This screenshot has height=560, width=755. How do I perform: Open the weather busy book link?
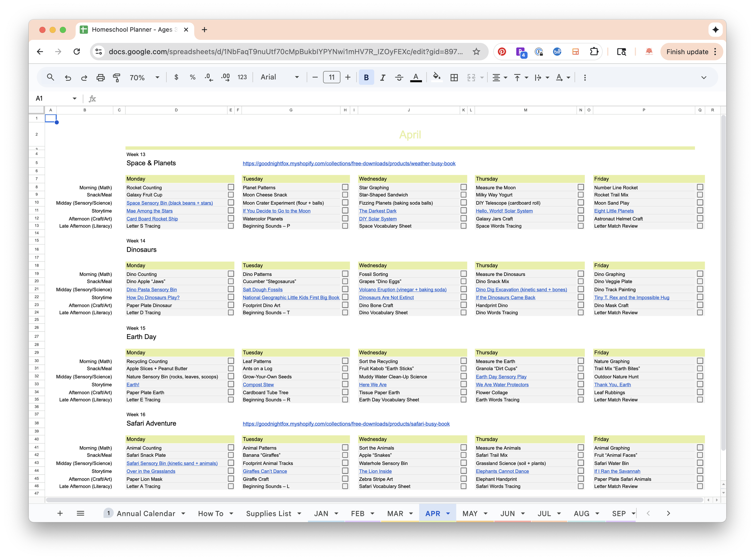tap(349, 163)
